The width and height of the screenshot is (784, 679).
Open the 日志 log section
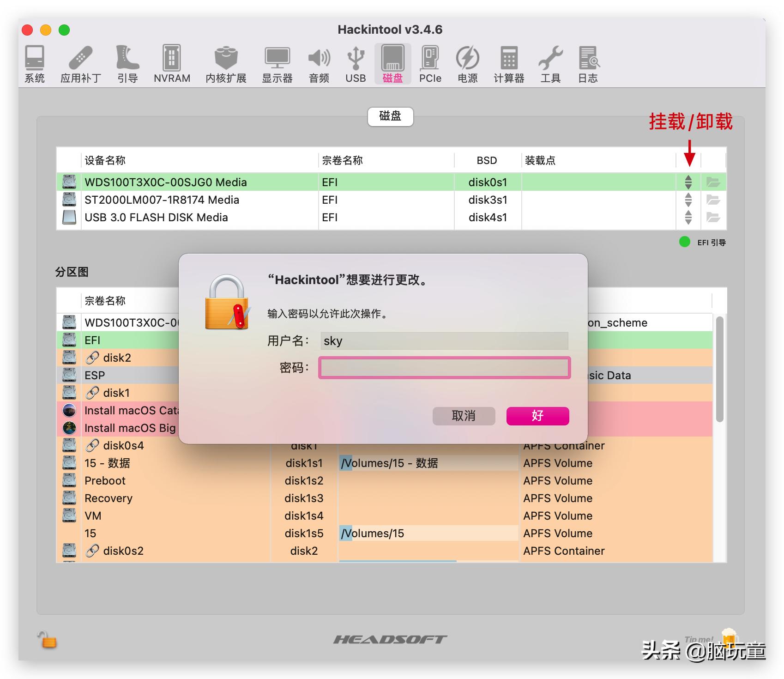tap(588, 64)
